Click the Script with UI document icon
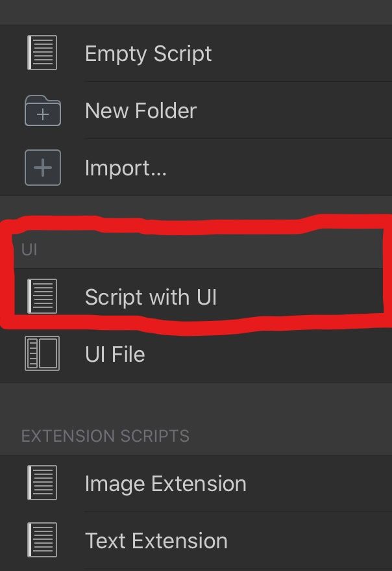Image resolution: width=392 pixels, height=571 pixels. pyautogui.click(x=42, y=297)
